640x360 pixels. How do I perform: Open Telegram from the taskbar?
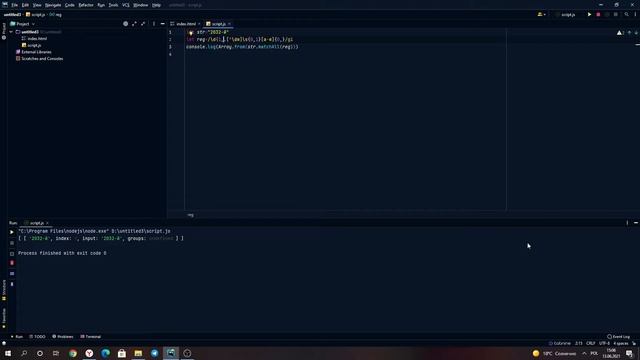click(155, 353)
